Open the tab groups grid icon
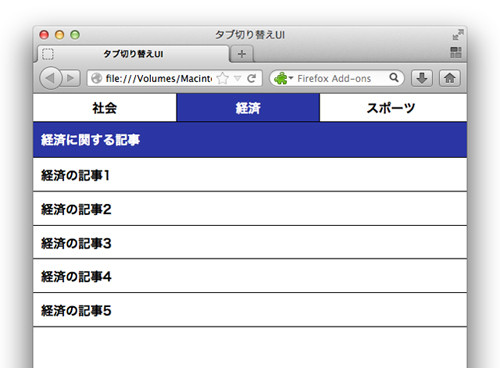The image size is (500, 368). pyautogui.click(x=456, y=52)
